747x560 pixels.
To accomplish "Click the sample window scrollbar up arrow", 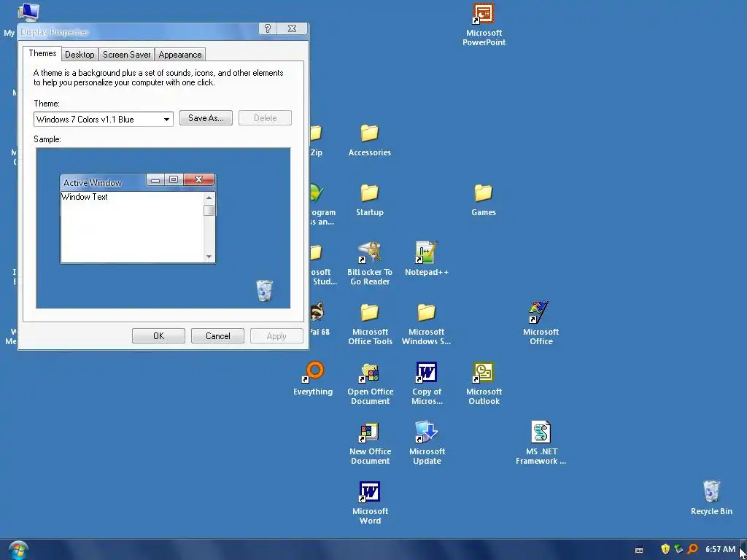I will (209, 197).
